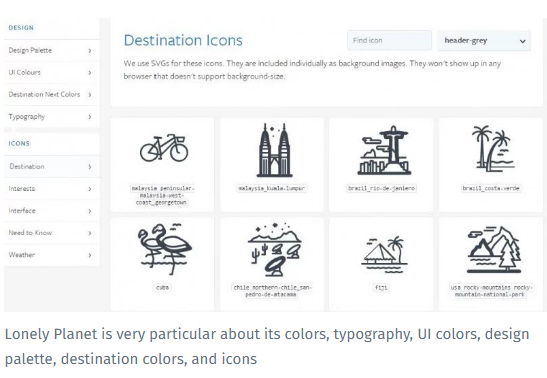547x378 pixels.
Task: Select the Kuala Lumpur twin towers icon
Action: click(274, 150)
